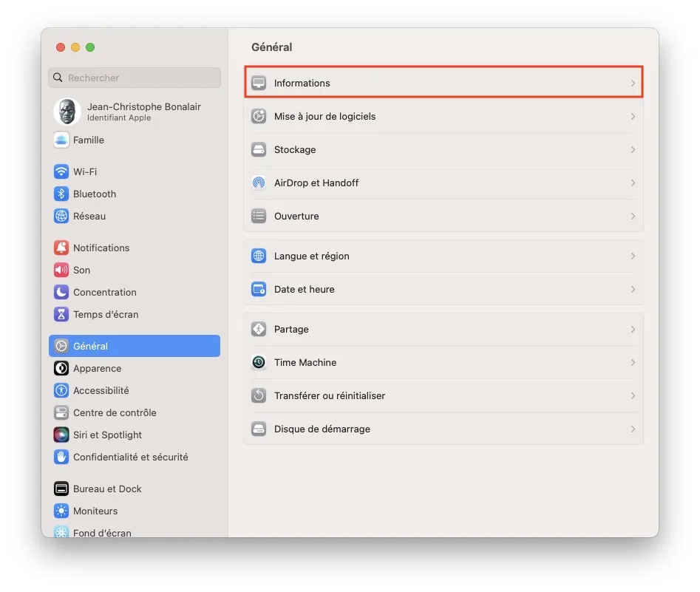The height and width of the screenshot is (592, 700).
Task: Click the search magnifier icon
Action: click(x=58, y=78)
